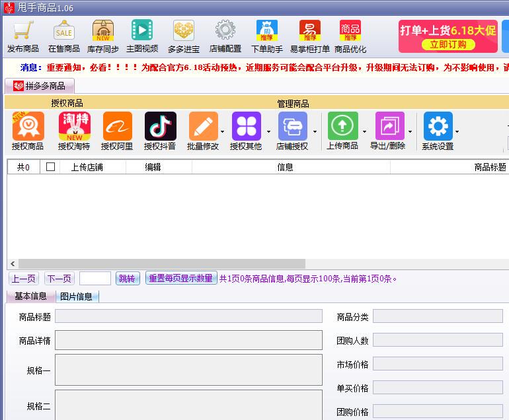
Task: Click 导出/删除 pink export icon
Action: pos(389,126)
